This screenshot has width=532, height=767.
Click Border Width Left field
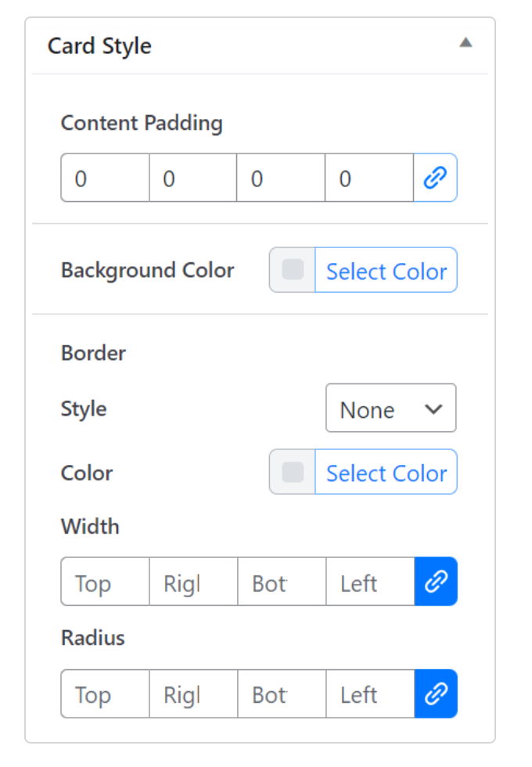pyautogui.click(x=368, y=582)
